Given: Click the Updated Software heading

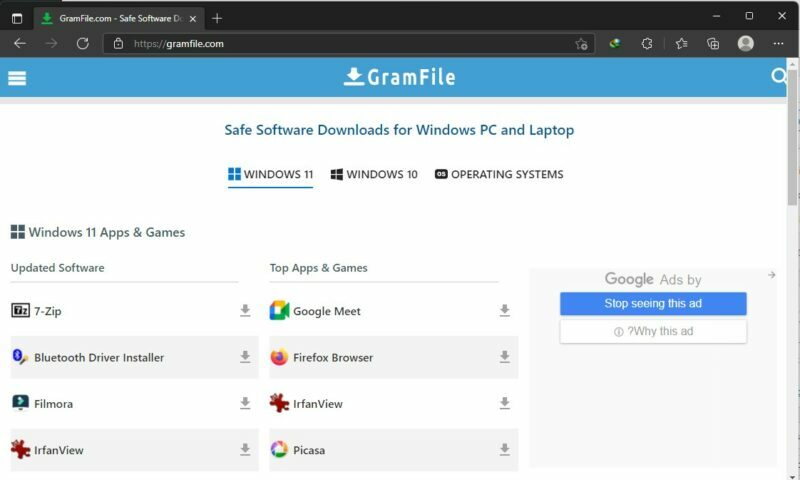Looking at the screenshot, I should (x=58, y=268).
